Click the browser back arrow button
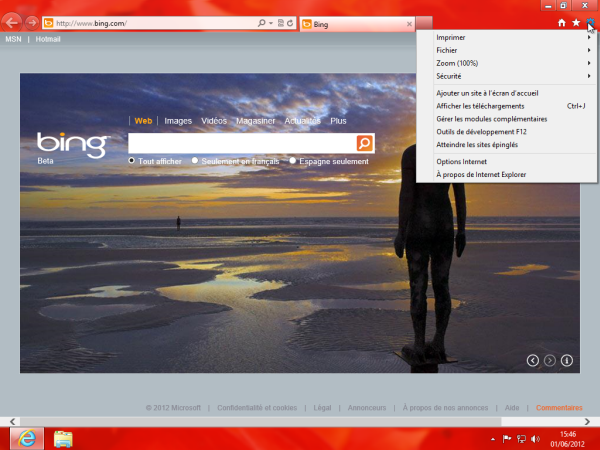Viewport: 600px width, 450px height. [x=14, y=22]
